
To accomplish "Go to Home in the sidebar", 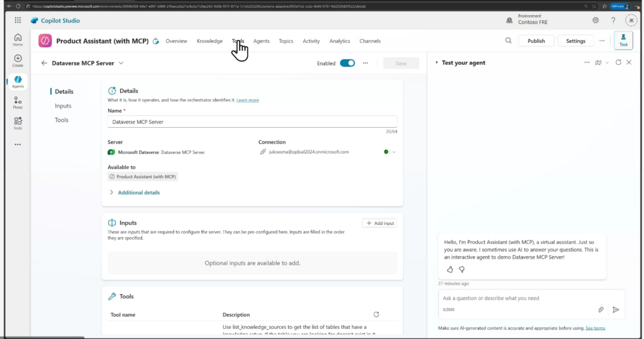I will pyautogui.click(x=18, y=40).
